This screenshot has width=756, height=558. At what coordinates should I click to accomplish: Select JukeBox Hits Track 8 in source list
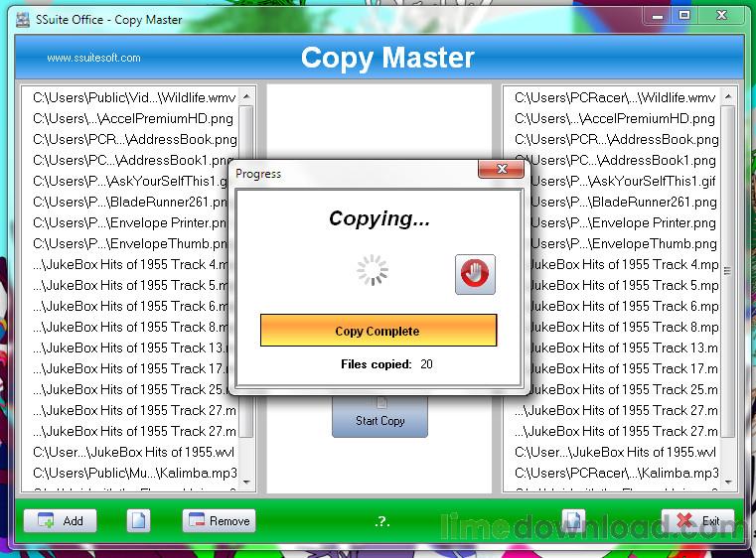coord(131,327)
